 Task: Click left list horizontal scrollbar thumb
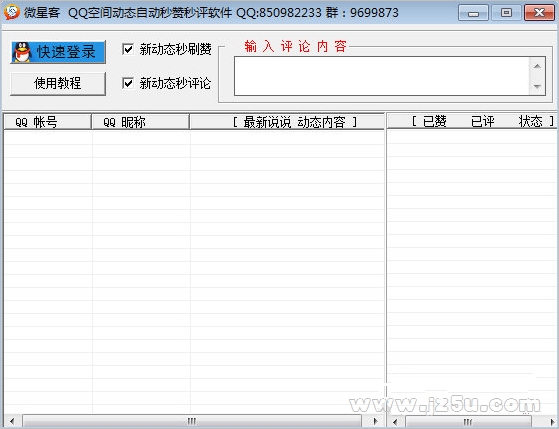coord(192,421)
